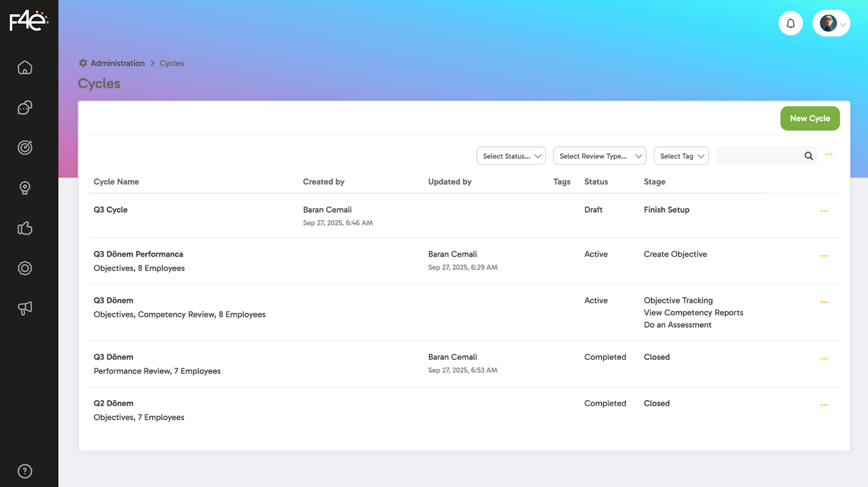Screen dimensions: 868x487
Task: Open the Q2 Dönem cycle
Action: pos(113,403)
